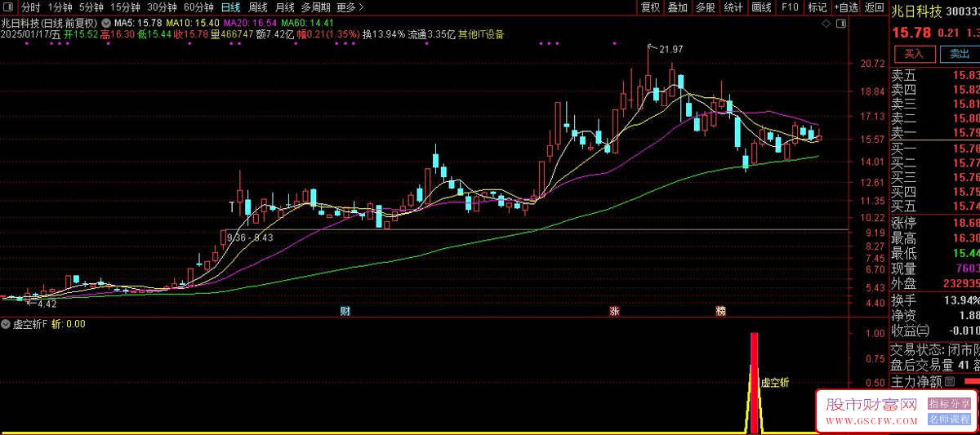Click the 换手 turnover row
This screenshot has width=980, height=435.
pos(935,300)
